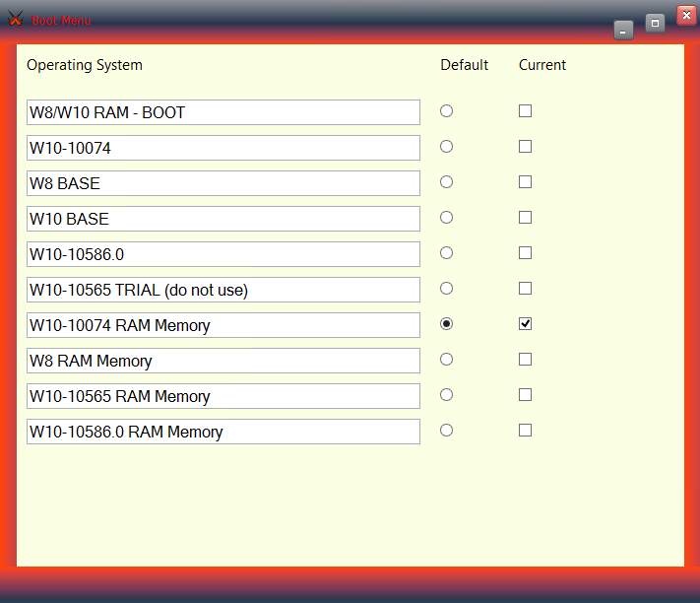Check Current box for W8 RAM Memory

coord(525,359)
